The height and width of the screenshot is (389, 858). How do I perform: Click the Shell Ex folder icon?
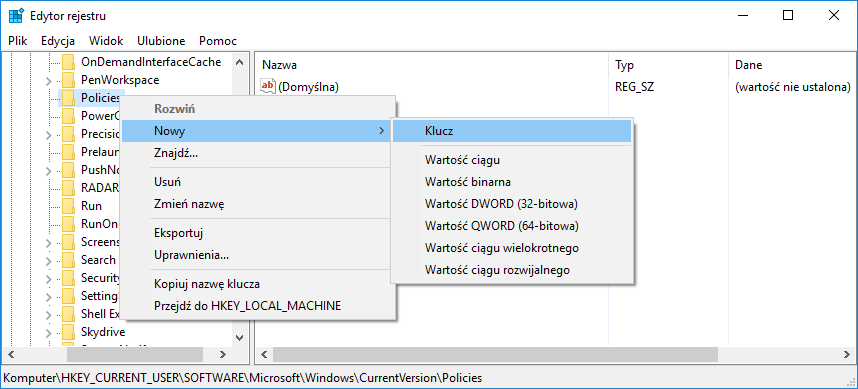point(68,314)
